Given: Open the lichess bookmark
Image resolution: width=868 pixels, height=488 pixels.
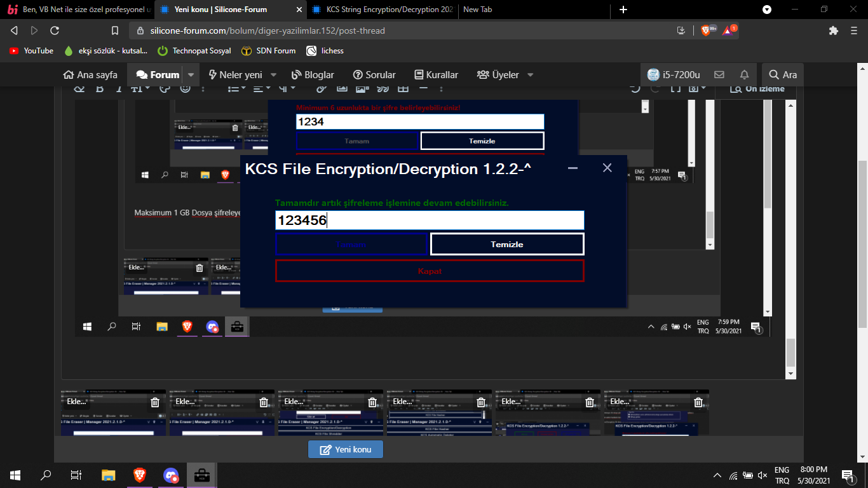Looking at the screenshot, I should click(325, 51).
